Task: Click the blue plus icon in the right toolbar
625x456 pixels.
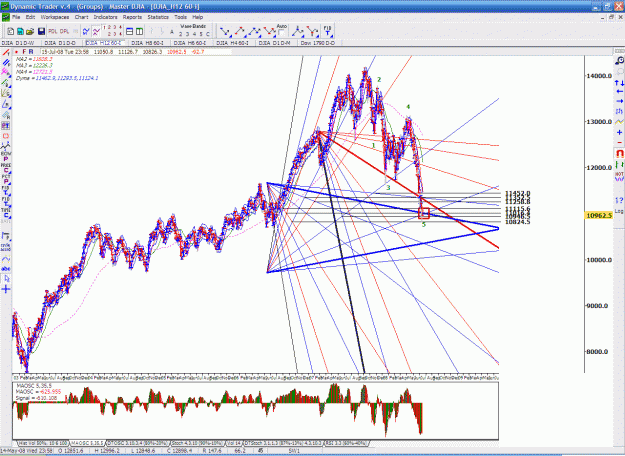Action: (619, 132)
